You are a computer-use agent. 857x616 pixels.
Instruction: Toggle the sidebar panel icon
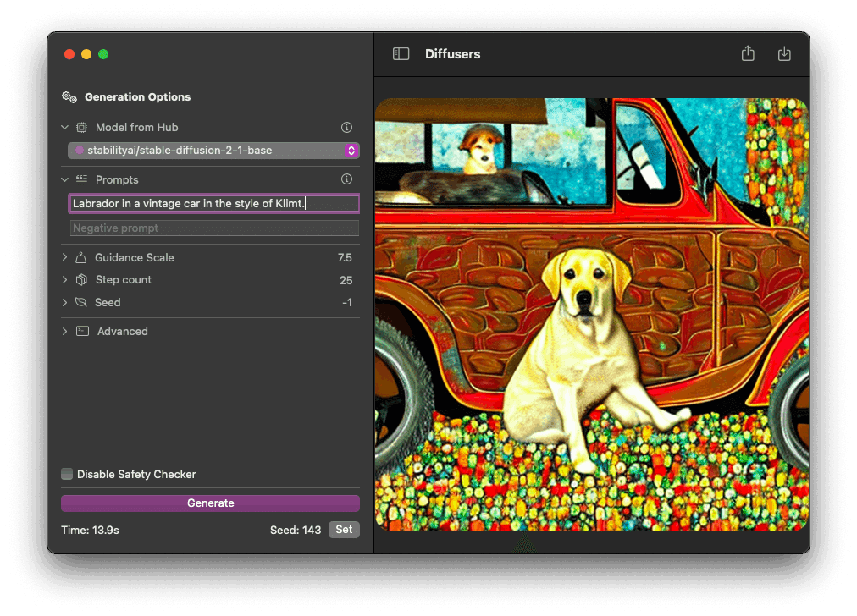coord(401,54)
